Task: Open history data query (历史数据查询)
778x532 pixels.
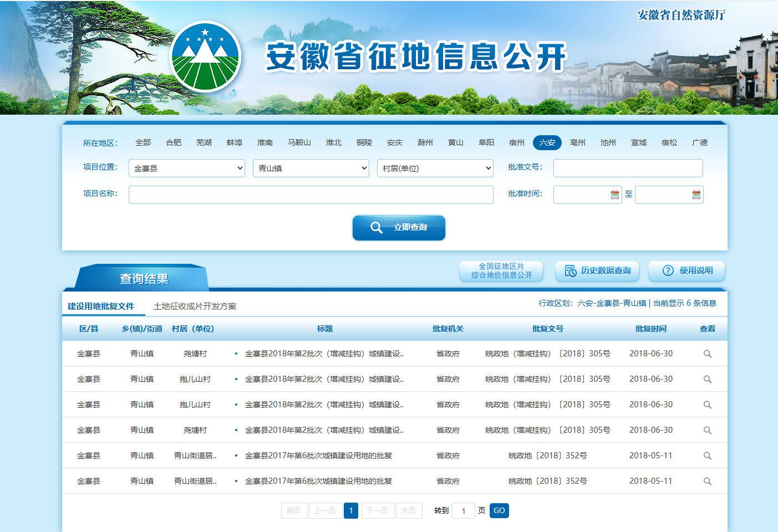Action: coord(597,270)
